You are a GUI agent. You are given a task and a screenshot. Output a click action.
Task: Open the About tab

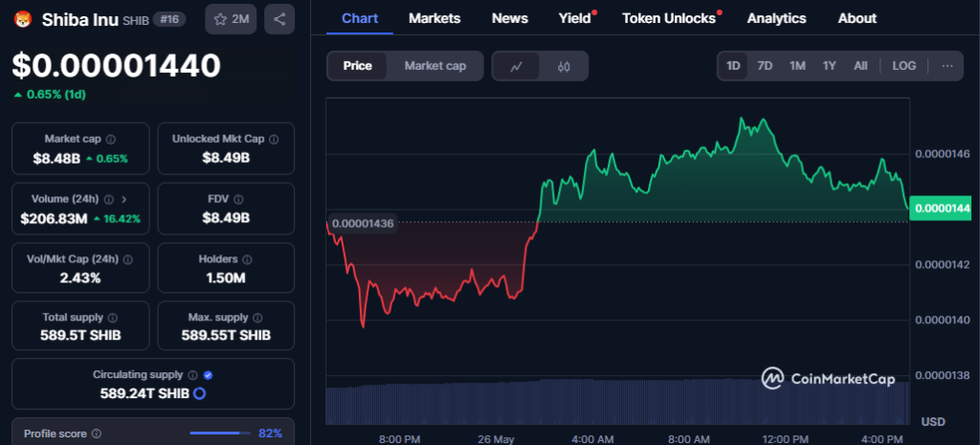point(857,19)
